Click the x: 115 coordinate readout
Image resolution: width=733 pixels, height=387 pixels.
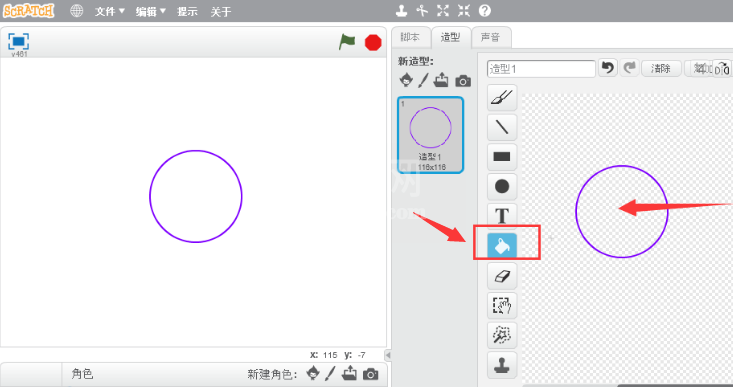click(x=323, y=355)
